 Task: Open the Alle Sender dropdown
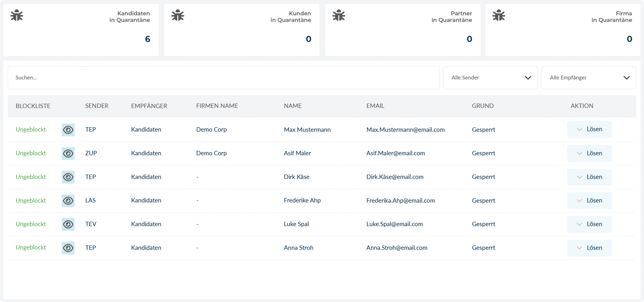point(490,78)
